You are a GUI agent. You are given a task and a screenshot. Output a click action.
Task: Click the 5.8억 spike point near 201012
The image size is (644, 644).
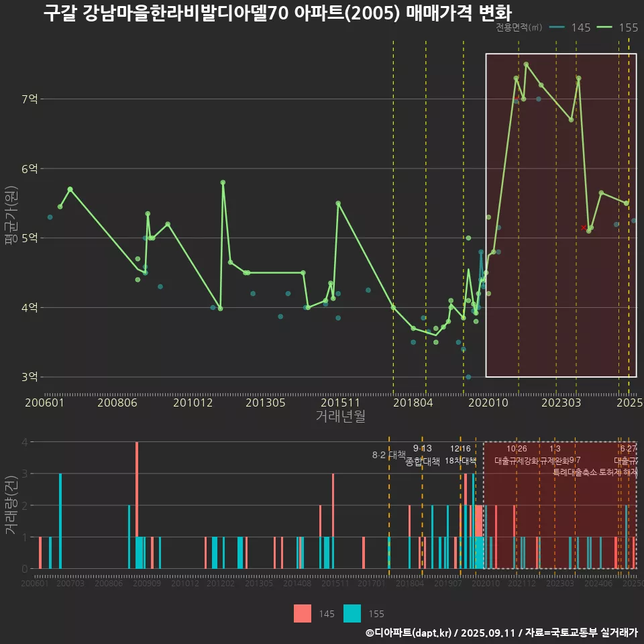pos(223,182)
